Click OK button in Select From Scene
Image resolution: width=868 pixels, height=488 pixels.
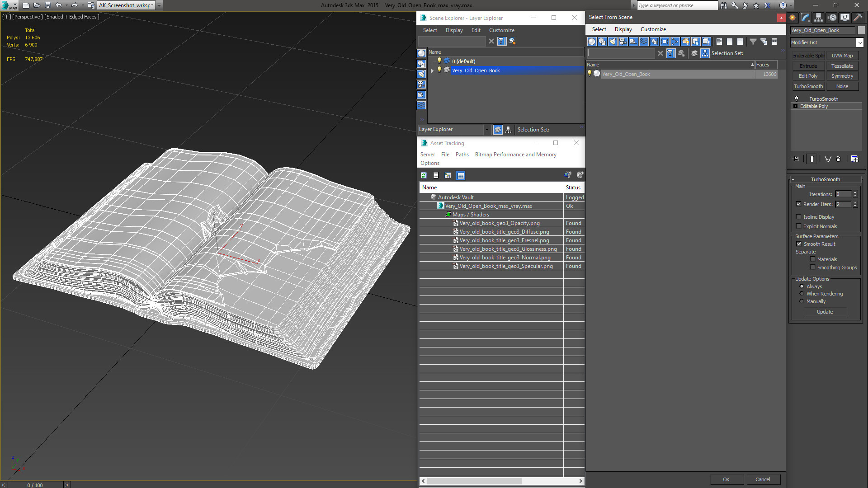[x=726, y=479]
